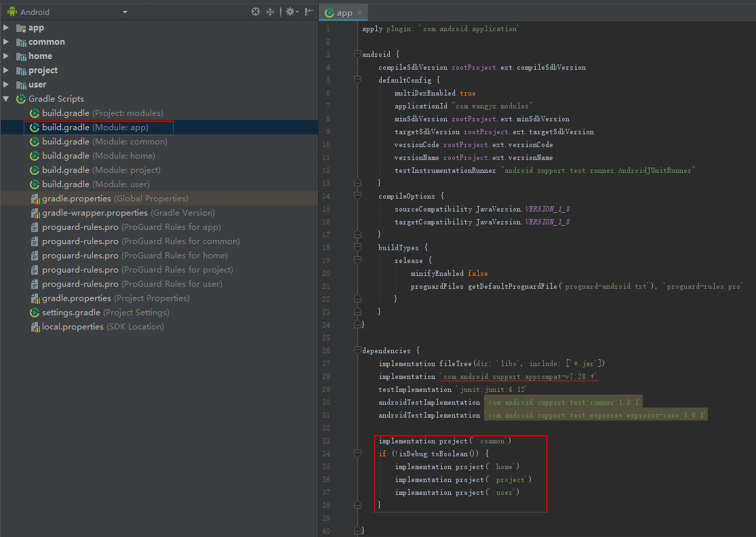Open the project panel gear settings
Viewport: 756px width, 537px height.
click(x=290, y=12)
